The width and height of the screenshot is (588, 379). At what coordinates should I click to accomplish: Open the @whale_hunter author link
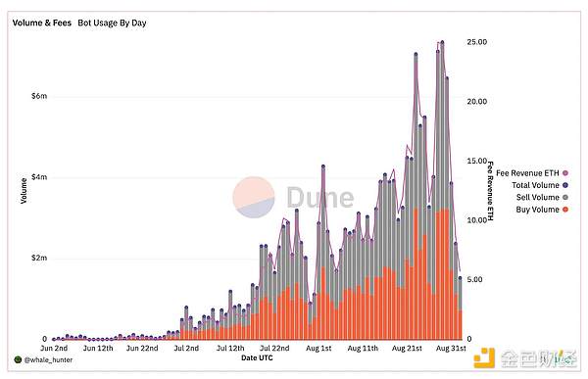click(48, 359)
